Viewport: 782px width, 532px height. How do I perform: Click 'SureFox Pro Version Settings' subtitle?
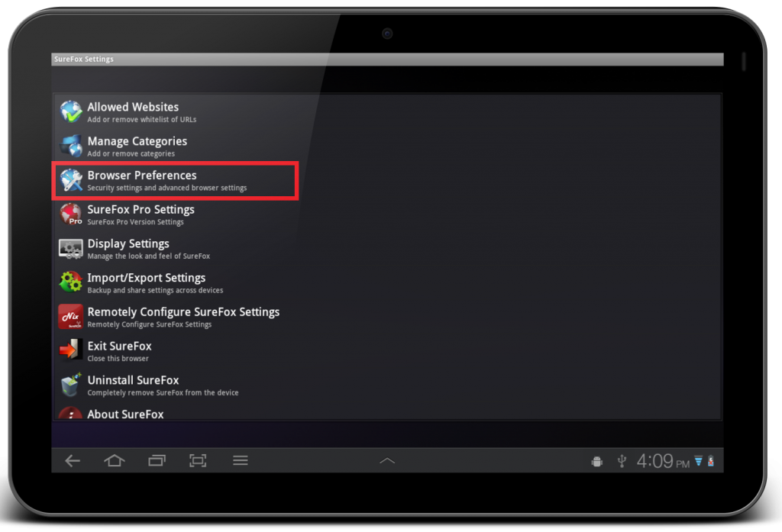136,222
